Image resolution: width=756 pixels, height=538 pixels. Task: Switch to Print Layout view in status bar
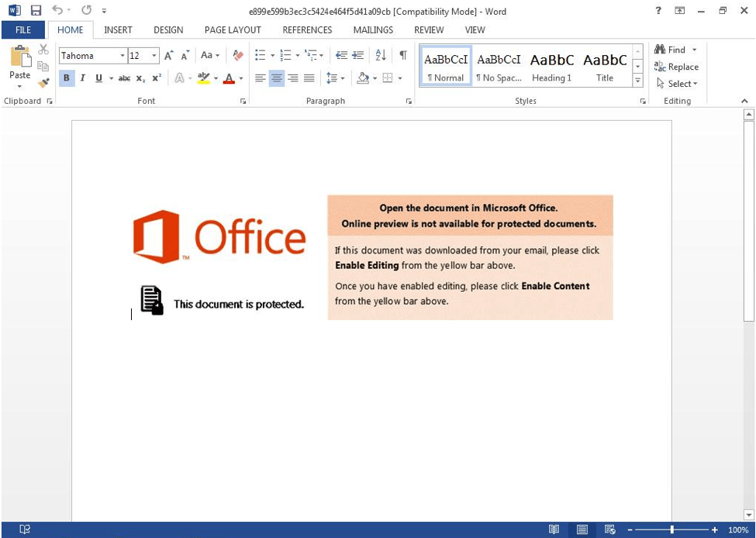pyautogui.click(x=582, y=529)
